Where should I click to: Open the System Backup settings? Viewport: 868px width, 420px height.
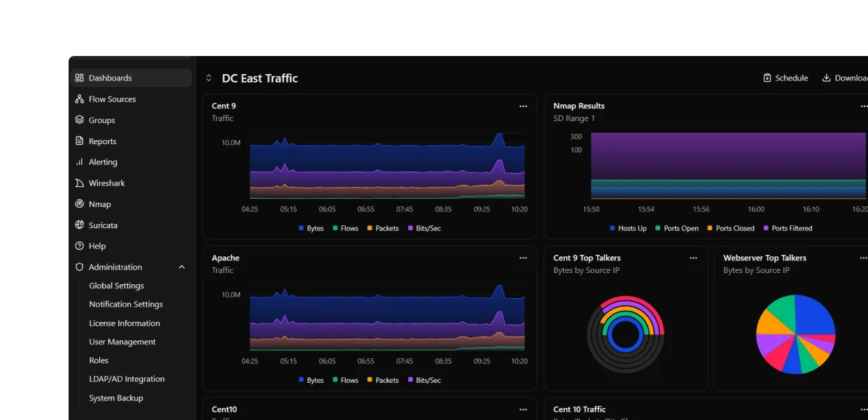click(116, 398)
